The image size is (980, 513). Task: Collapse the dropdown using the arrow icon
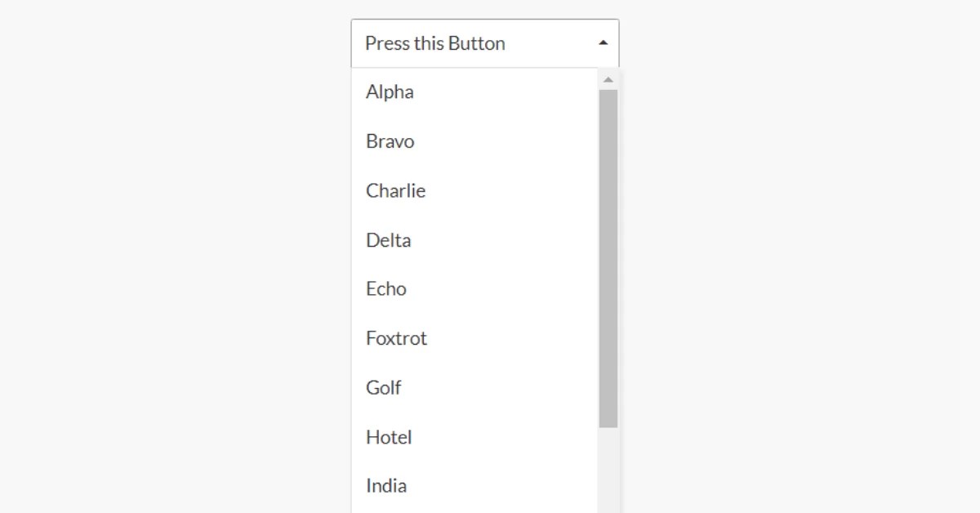[603, 42]
